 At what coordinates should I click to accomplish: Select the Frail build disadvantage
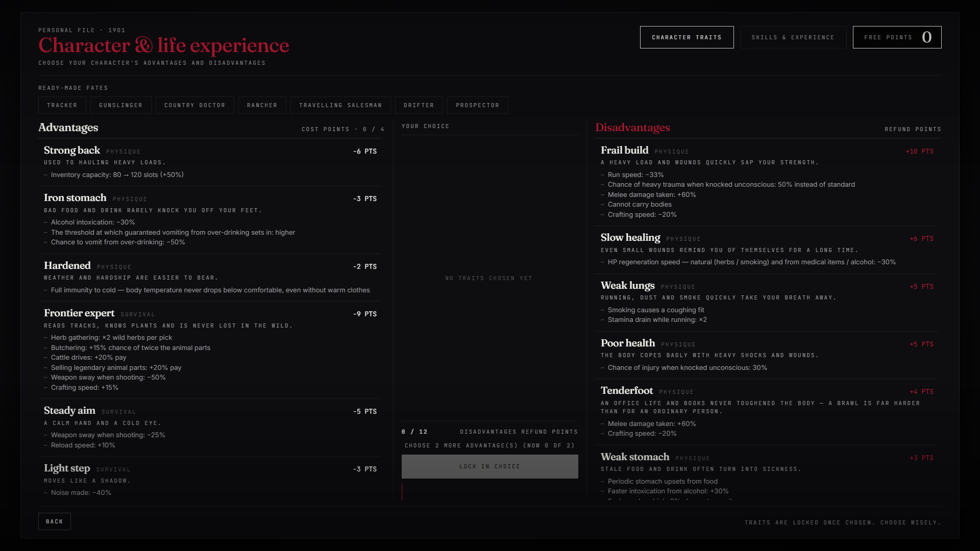[767, 182]
